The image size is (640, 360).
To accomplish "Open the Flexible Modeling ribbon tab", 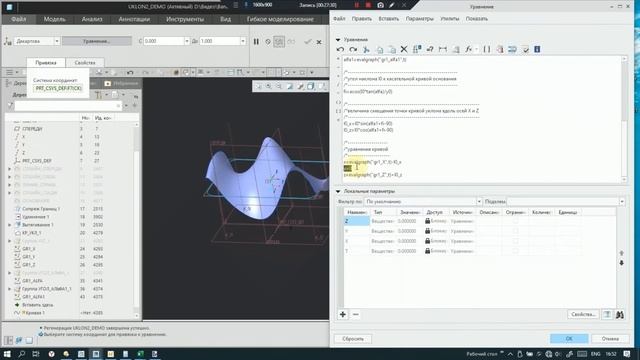I will tap(280, 19).
